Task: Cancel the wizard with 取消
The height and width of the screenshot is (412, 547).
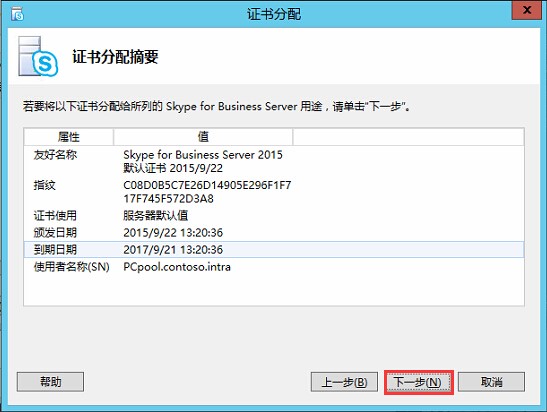Action: (x=491, y=382)
